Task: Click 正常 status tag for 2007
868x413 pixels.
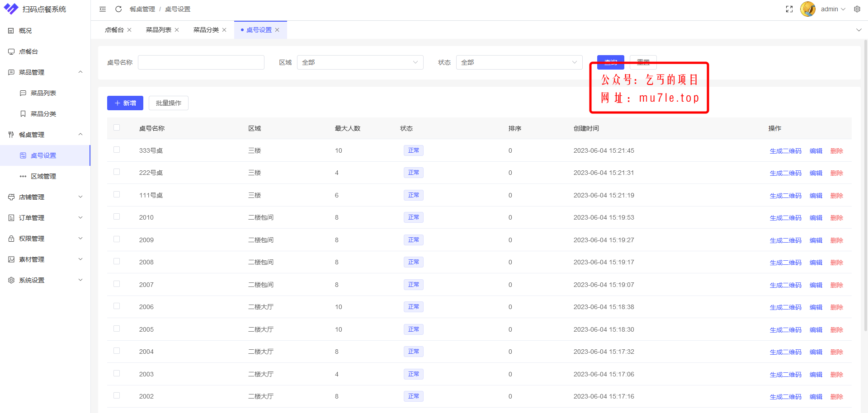Action: [x=414, y=285]
